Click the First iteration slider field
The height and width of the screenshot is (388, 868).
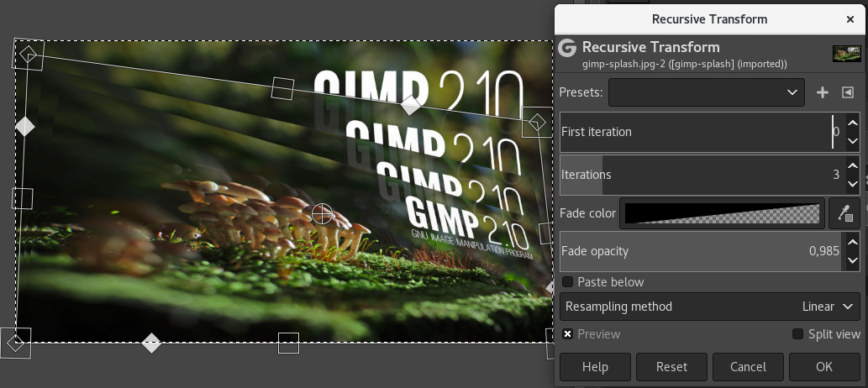tap(702, 133)
